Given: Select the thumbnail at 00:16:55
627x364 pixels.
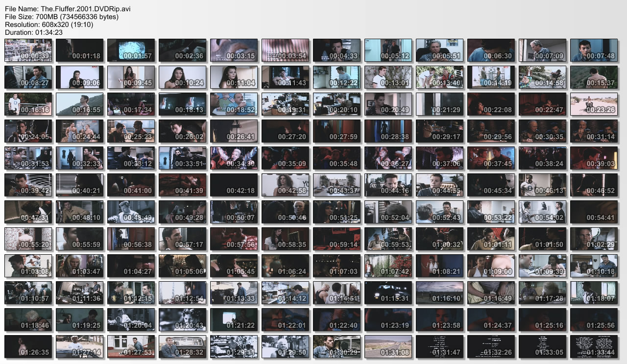Looking at the screenshot, I should tap(79, 104).
